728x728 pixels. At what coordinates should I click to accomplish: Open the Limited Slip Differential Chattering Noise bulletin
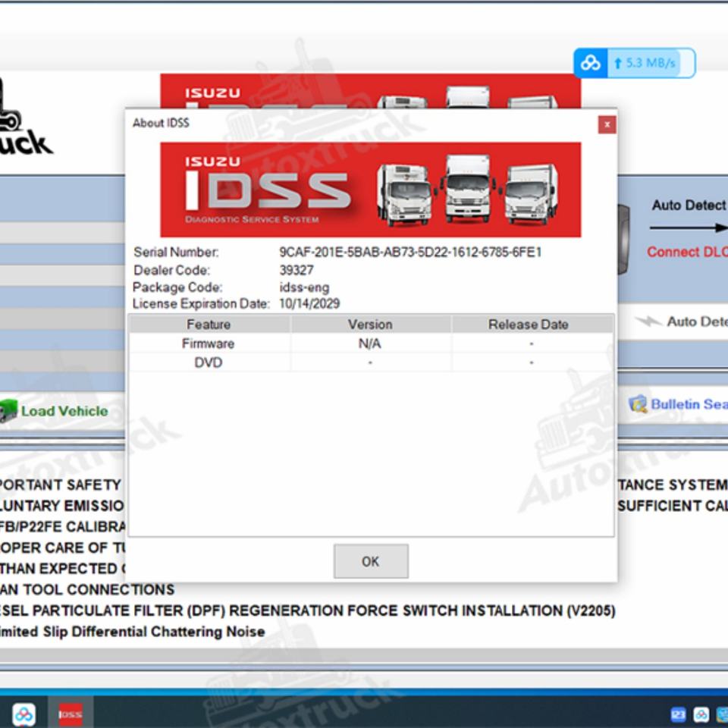132,632
